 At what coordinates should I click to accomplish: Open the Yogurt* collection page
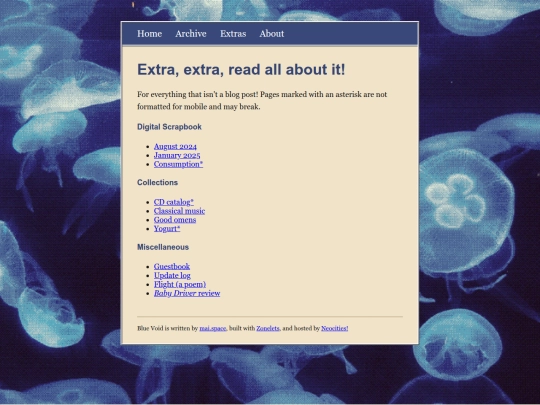(167, 229)
